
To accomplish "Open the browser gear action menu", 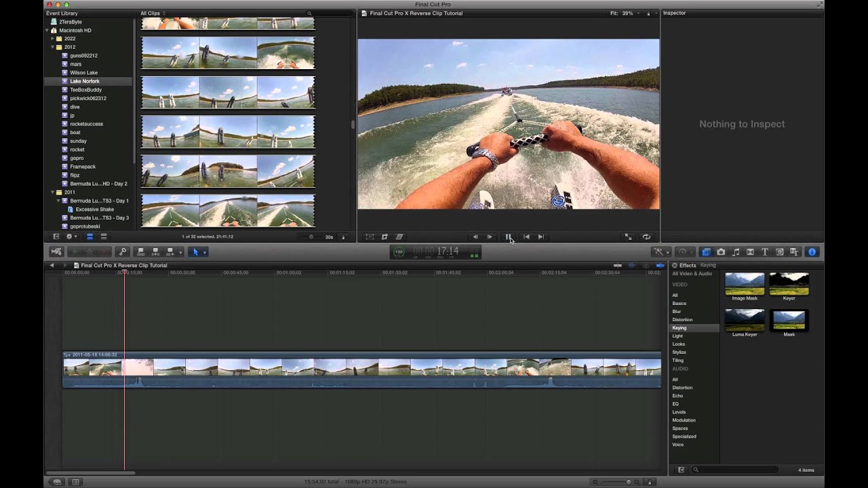I will tap(71, 237).
